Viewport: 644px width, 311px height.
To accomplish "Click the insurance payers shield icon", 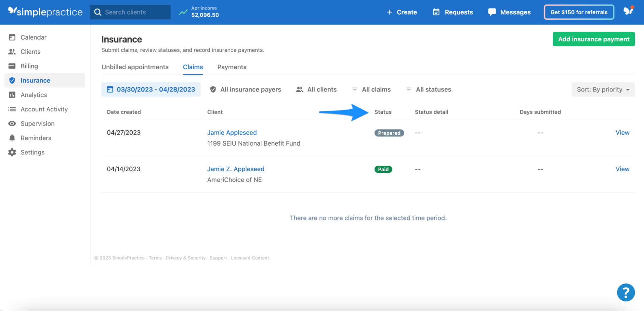I will click(213, 90).
